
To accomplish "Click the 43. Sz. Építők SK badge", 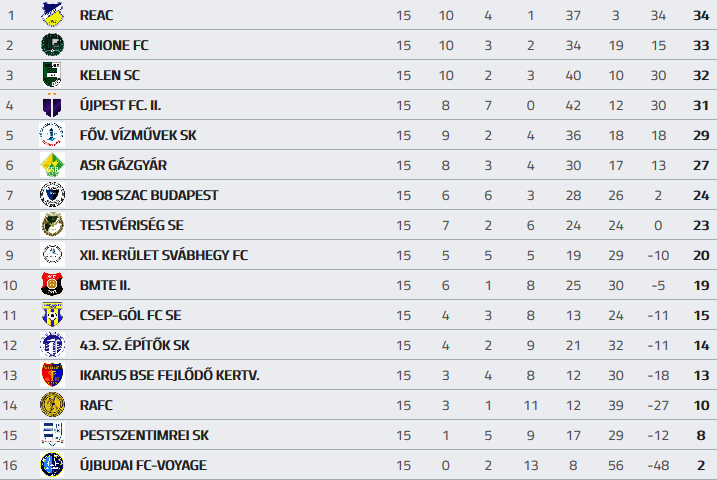I will pyautogui.click(x=51, y=345).
